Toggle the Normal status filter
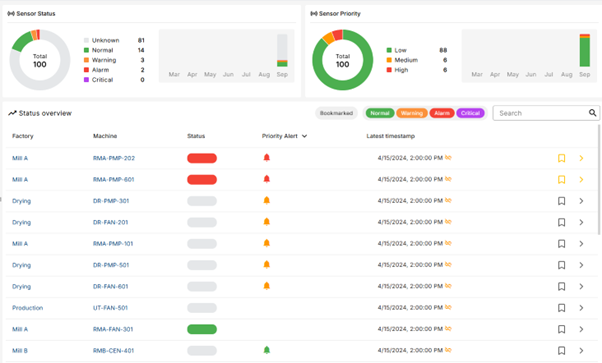This screenshot has height=363, width=602. click(380, 113)
